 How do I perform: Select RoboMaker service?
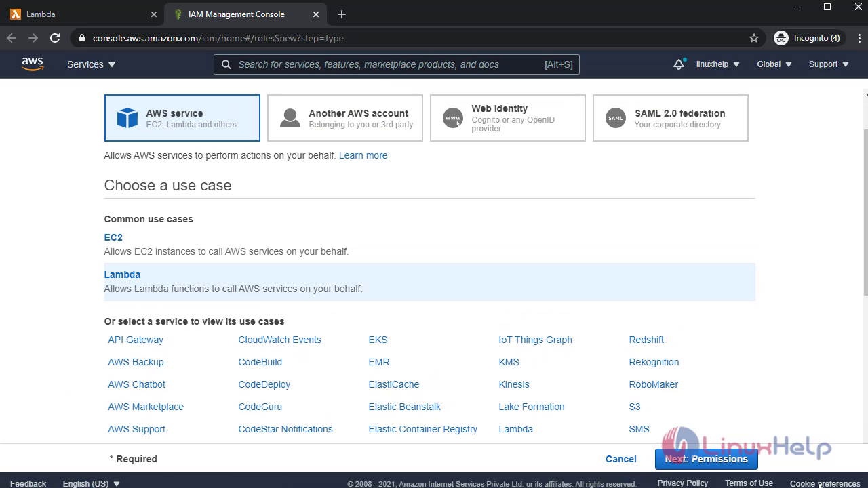pyautogui.click(x=654, y=384)
